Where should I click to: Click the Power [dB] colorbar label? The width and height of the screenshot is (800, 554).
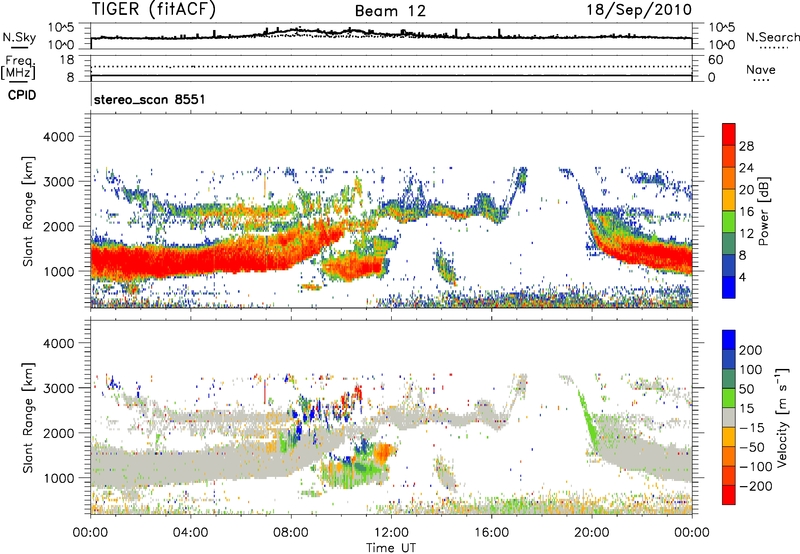pyautogui.click(x=764, y=212)
